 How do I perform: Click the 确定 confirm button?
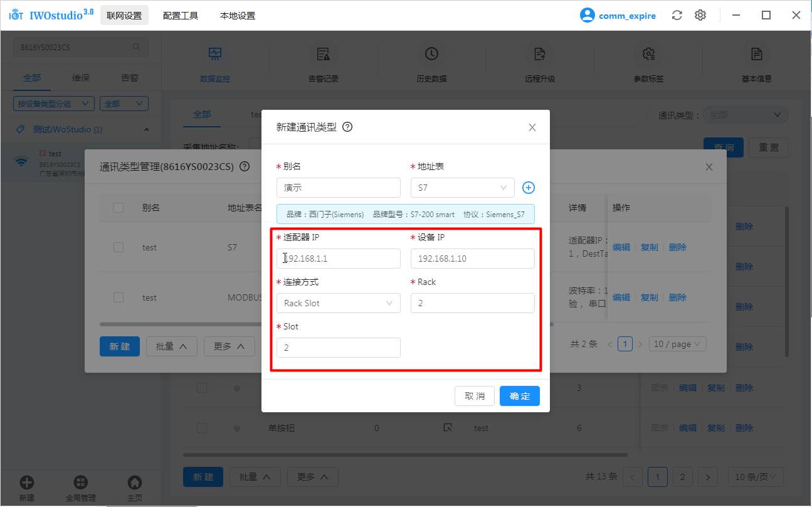[x=519, y=396]
